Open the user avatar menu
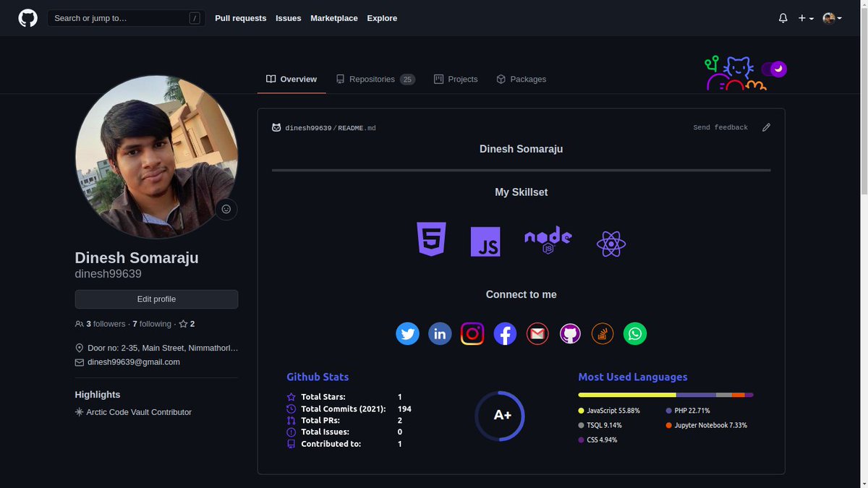Image resolution: width=868 pixels, height=488 pixels. click(x=832, y=18)
